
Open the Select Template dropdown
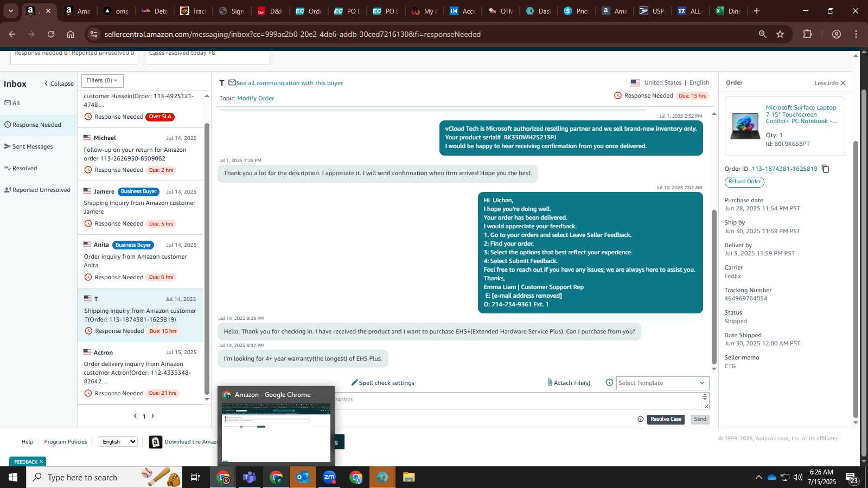click(662, 383)
